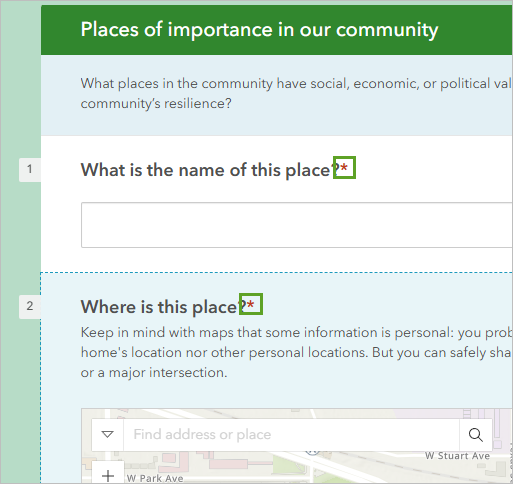This screenshot has width=513, height=484.
Task: Click the 'Keep in mind with maps' hint text
Action: point(296,353)
